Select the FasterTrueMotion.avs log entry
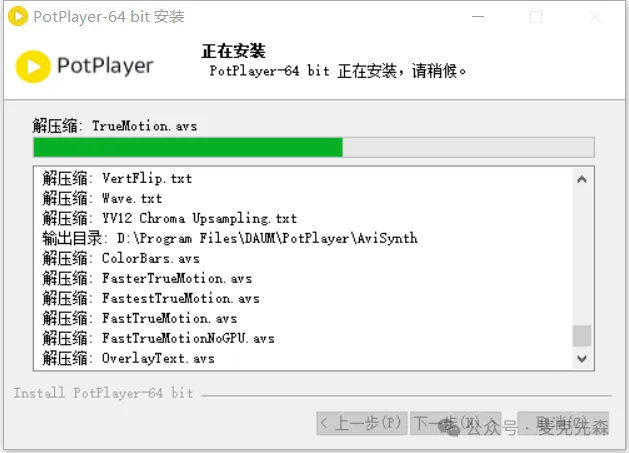The image size is (629, 453). 147,278
